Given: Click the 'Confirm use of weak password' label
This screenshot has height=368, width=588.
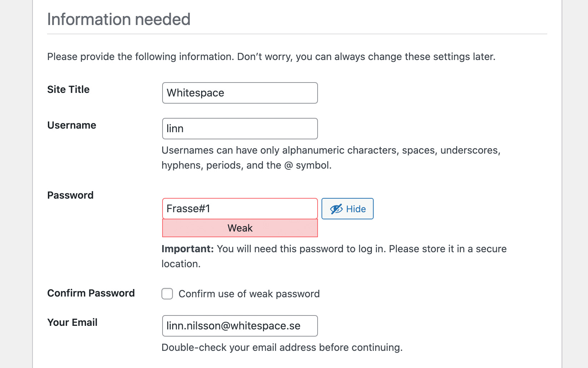Looking at the screenshot, I should point(249,294).
